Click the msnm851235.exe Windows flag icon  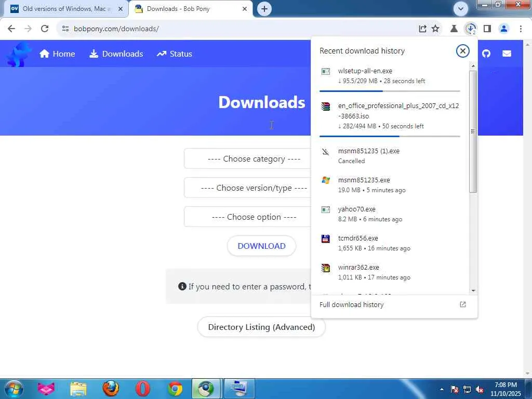pos(326,180)
